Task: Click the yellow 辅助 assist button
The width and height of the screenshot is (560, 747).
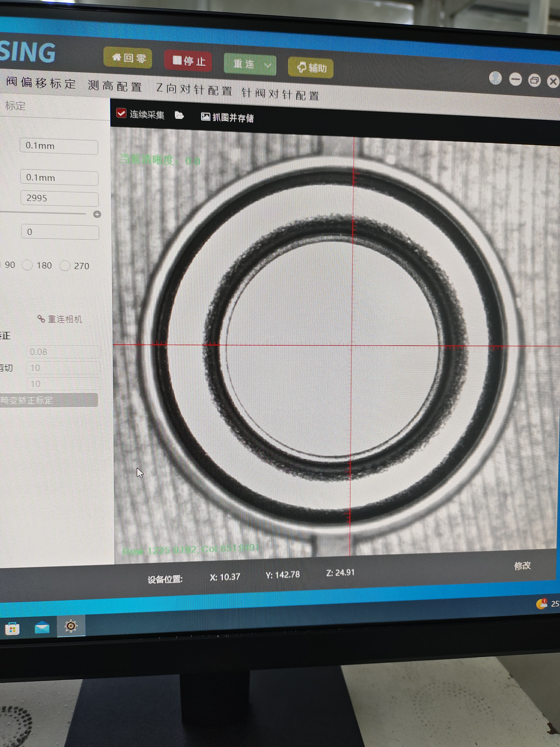Action: pos(311,68)
